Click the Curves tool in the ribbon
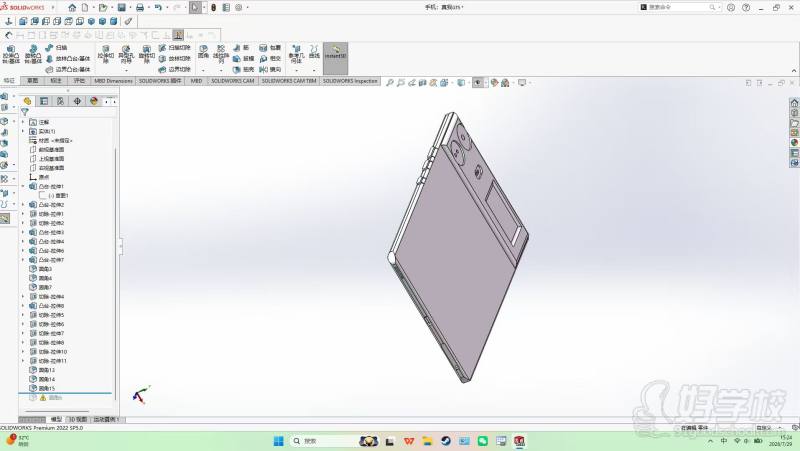 (314, 51)
